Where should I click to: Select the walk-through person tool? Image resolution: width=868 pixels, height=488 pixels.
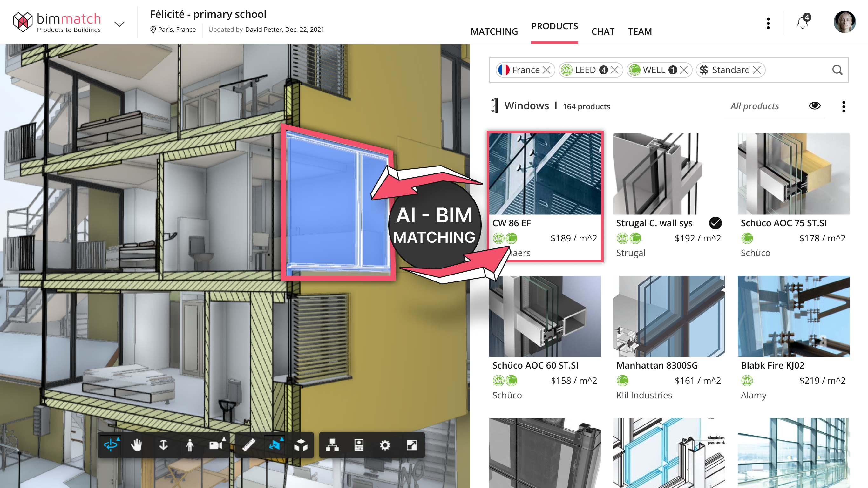(x=190, y=445)
